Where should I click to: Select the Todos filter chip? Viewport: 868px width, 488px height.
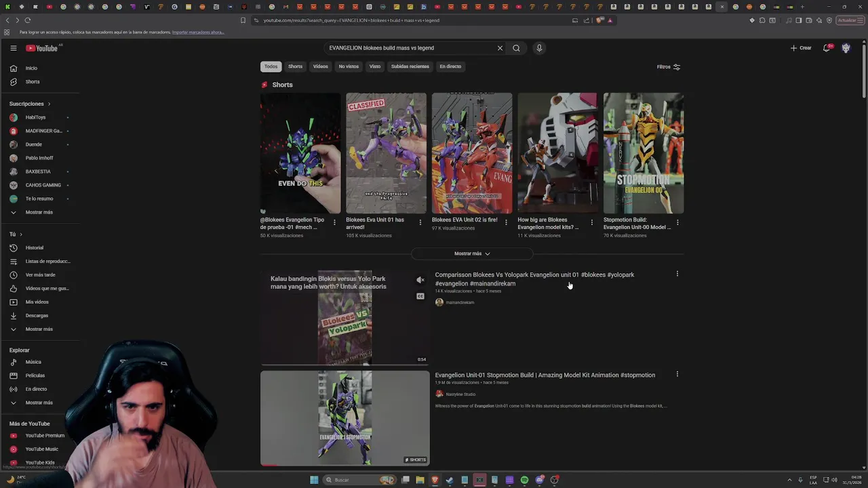[x=271, y=66]
